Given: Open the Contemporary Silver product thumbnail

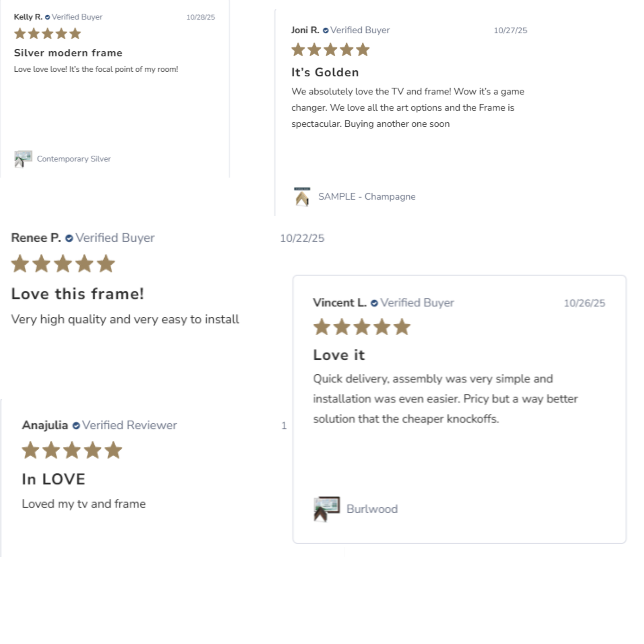Looking at the screenshot, I should (x=23, y=159).
